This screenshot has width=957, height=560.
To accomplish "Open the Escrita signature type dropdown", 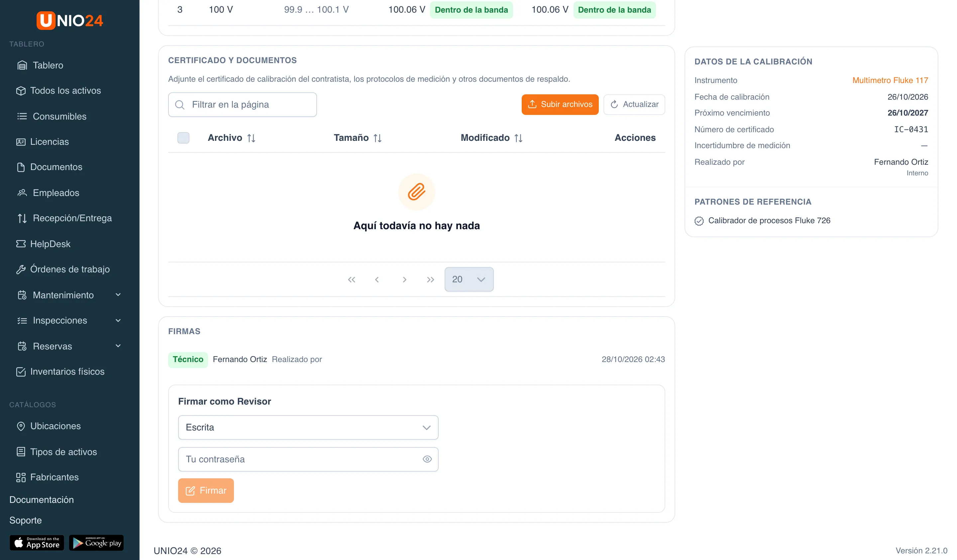I will pyautogui.click(x=308, y=427).
